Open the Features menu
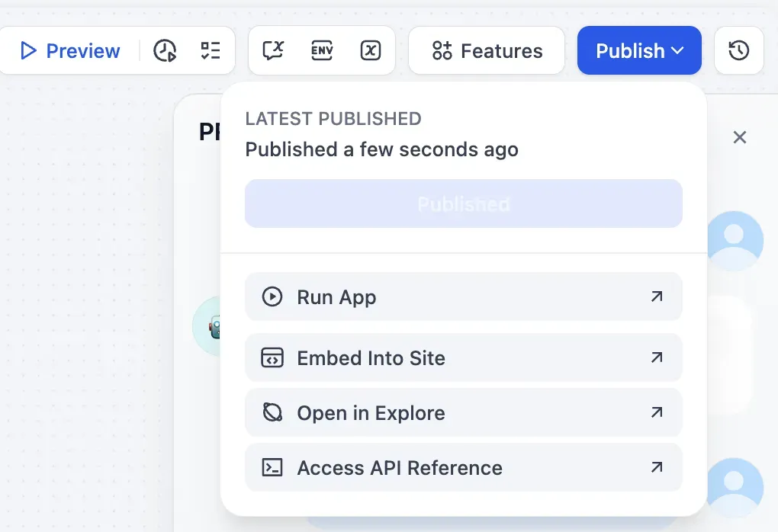This screenshot has width=778, height=532. (x=486, y=50)
